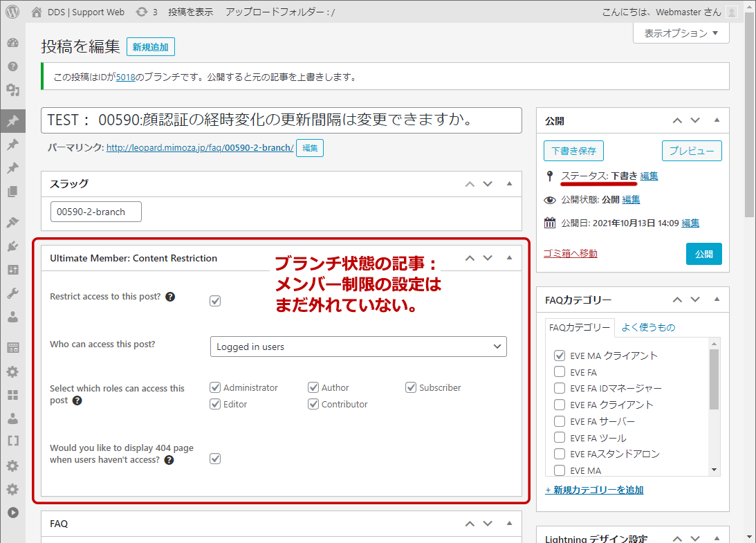
Task: Open Who can access this post dropdown
Action: (x=358, y=347)
